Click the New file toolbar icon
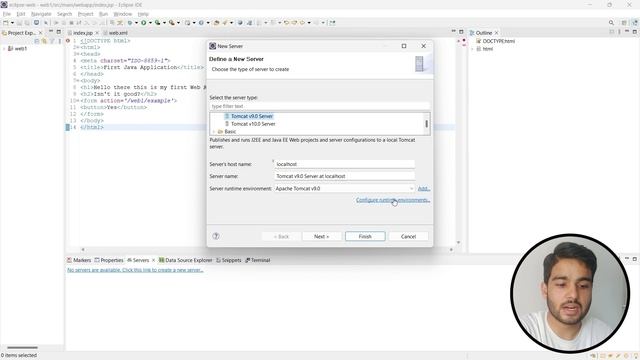Viewport: 640px width, 360px height. [6, 23]
